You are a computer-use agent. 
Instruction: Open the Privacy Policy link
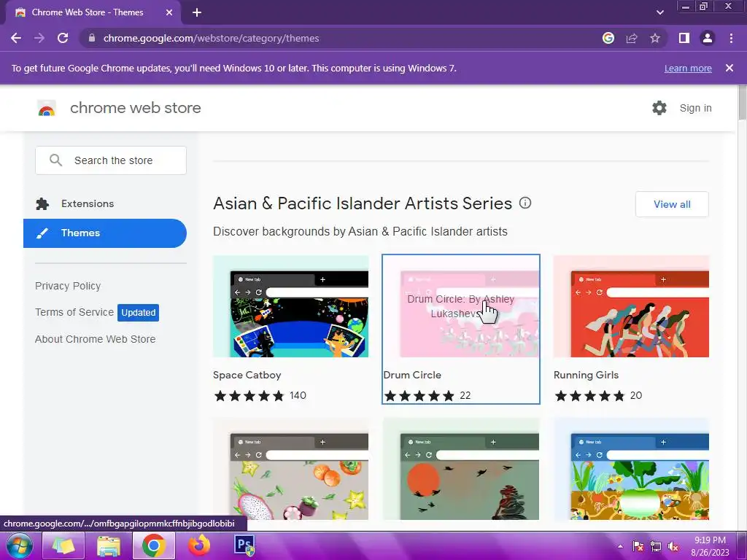point(68,286)
